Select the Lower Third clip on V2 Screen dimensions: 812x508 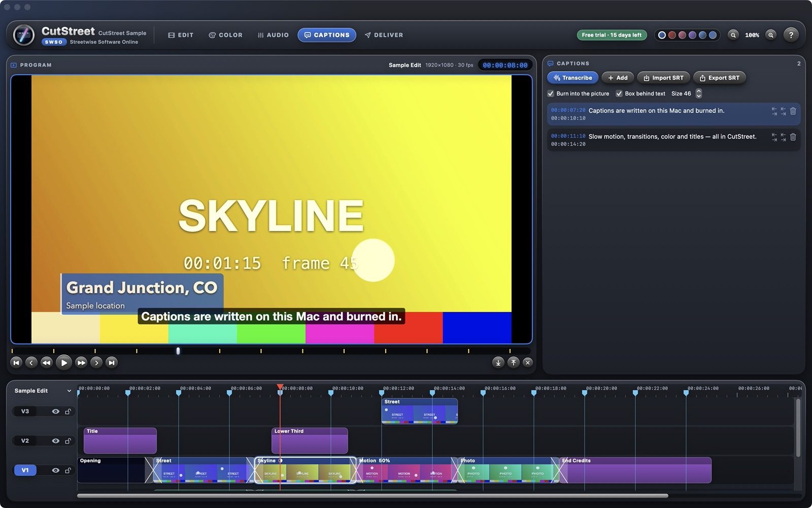[310, 440]
